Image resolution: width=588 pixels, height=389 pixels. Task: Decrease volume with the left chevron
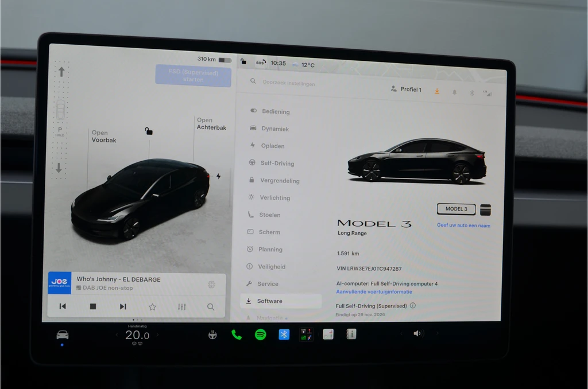tap(401, 333)
